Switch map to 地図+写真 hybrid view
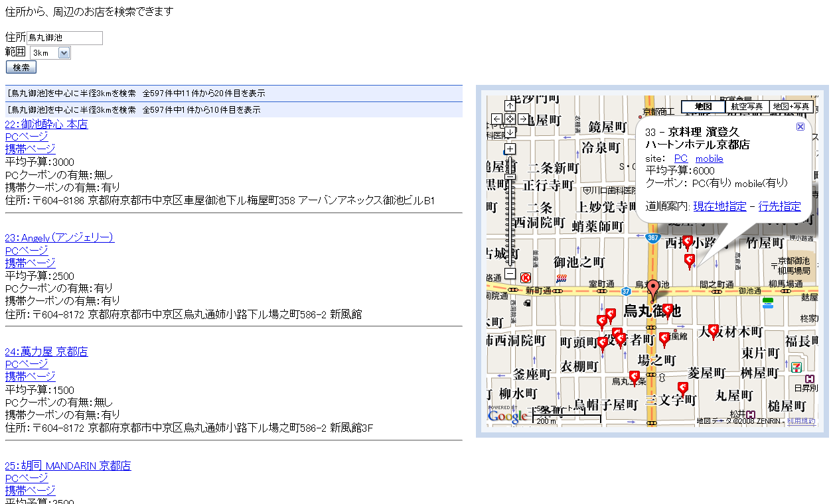 792,107
